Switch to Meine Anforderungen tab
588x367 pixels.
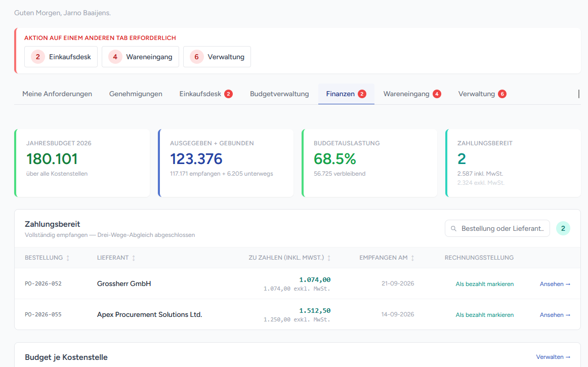tap(57, 94)
